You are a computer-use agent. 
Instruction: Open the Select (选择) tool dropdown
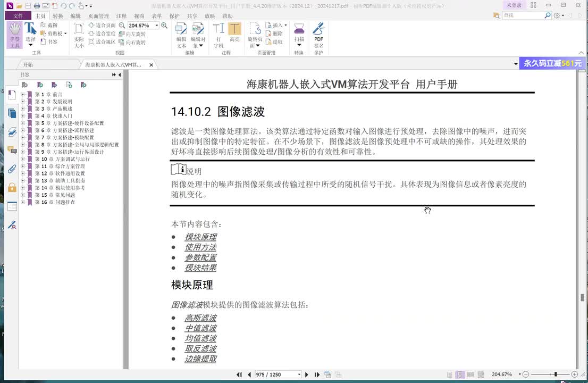pyautogui.click(x=30, y=45)
